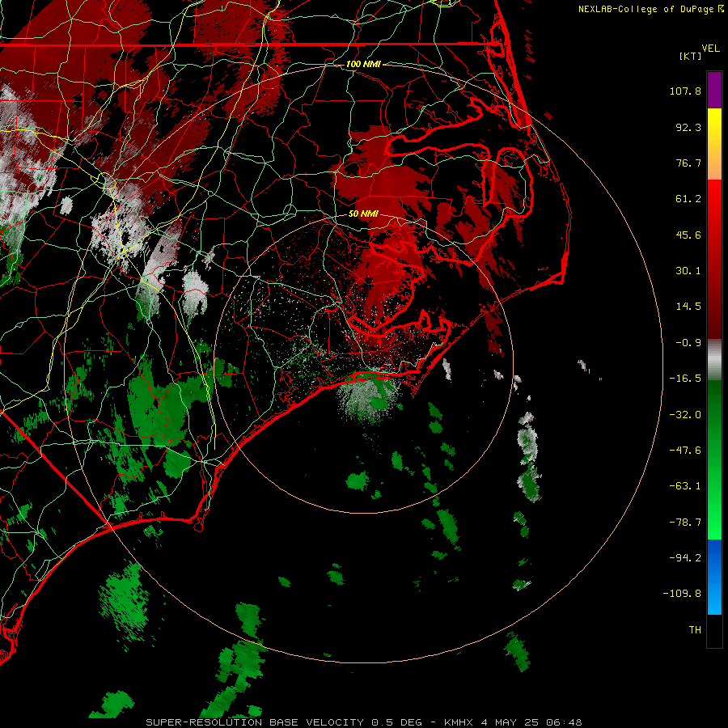The height and width of the screenshot is (728, 728).
Task: Click the -47.6 legend value
Action: (685, 451)
